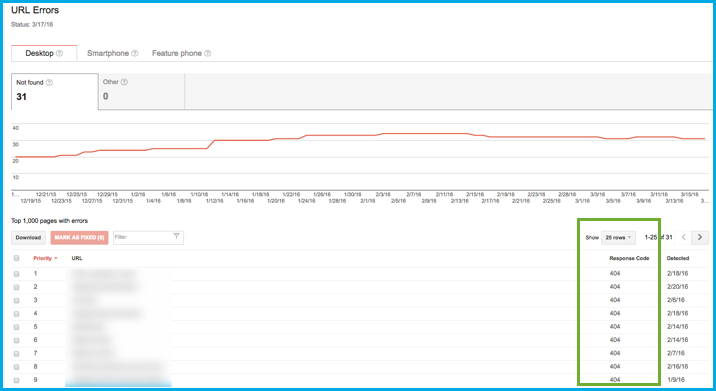
Task: Click into the Filter input field
Action: [x=148, y=238]
